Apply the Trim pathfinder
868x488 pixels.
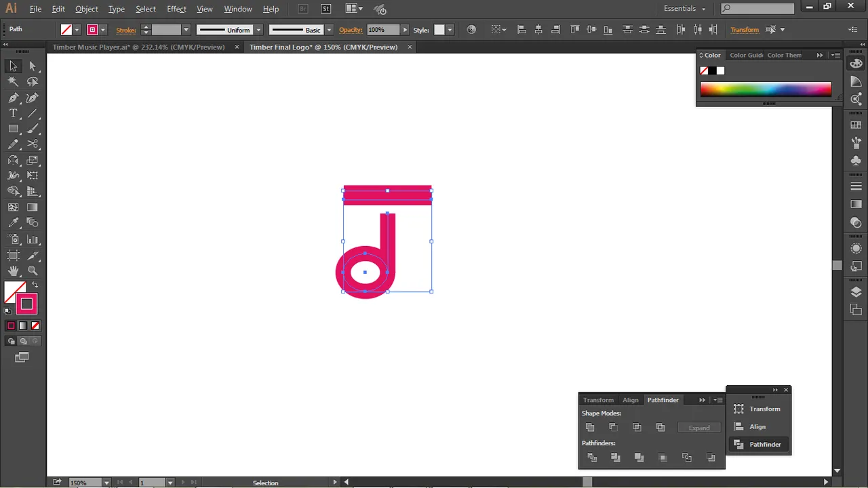(x=616, y=457)
